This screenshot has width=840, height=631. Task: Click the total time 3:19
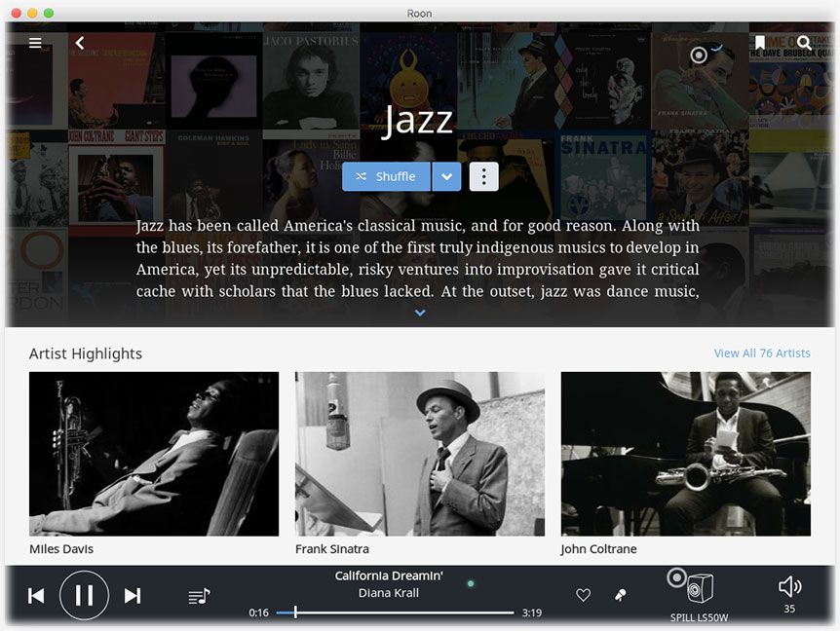[532, 612]
